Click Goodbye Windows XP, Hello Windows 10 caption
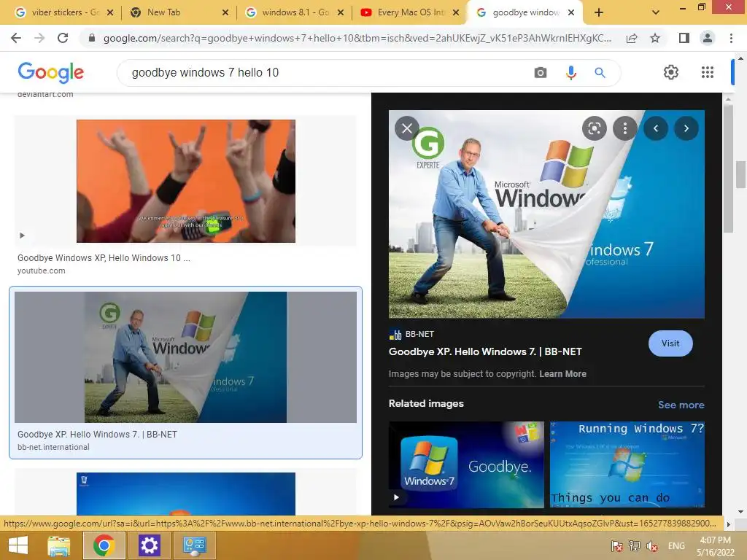This screenshot has width=747, height=560. [104, 257]
